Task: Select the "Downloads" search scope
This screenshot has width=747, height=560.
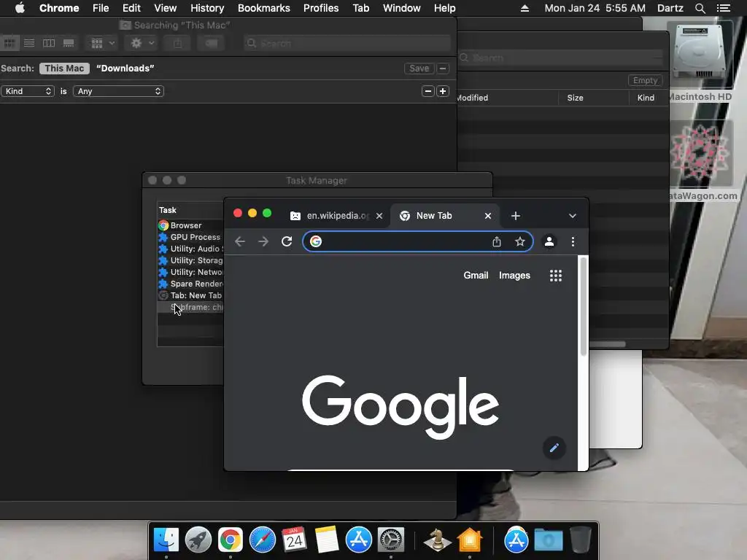Action: pyautogui.click(x=125, y=68)
